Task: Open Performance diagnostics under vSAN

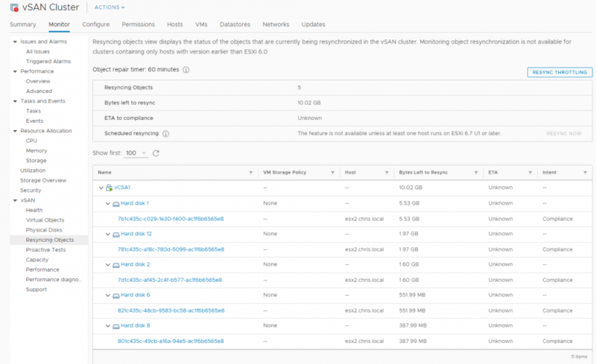Action: pyautogui.click(x=54, y=279)
